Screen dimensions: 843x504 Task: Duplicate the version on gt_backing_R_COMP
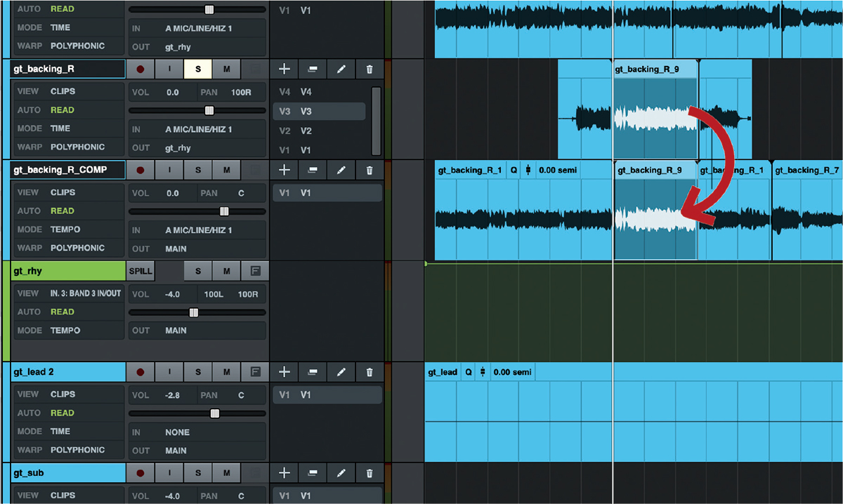coord(313,170)
